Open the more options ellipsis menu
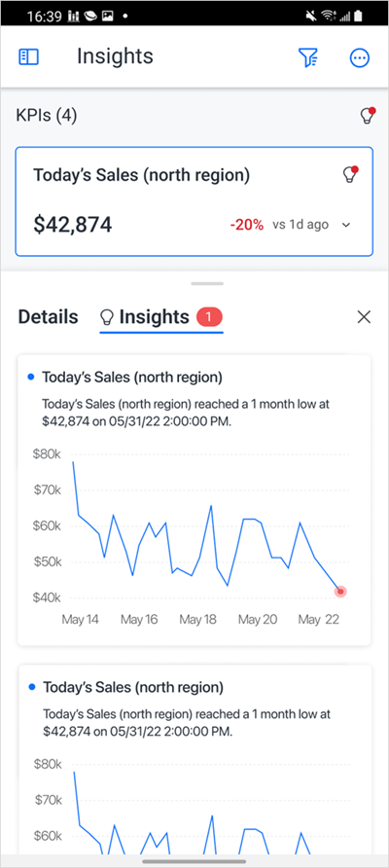This screenshot has width=389, height=868. click(x=360, y=57)
